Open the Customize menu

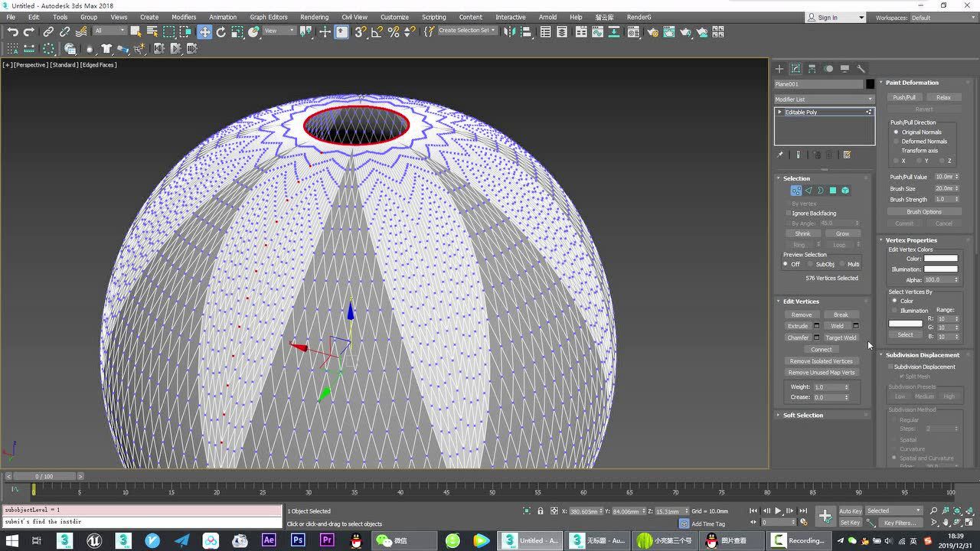point(394,17)
